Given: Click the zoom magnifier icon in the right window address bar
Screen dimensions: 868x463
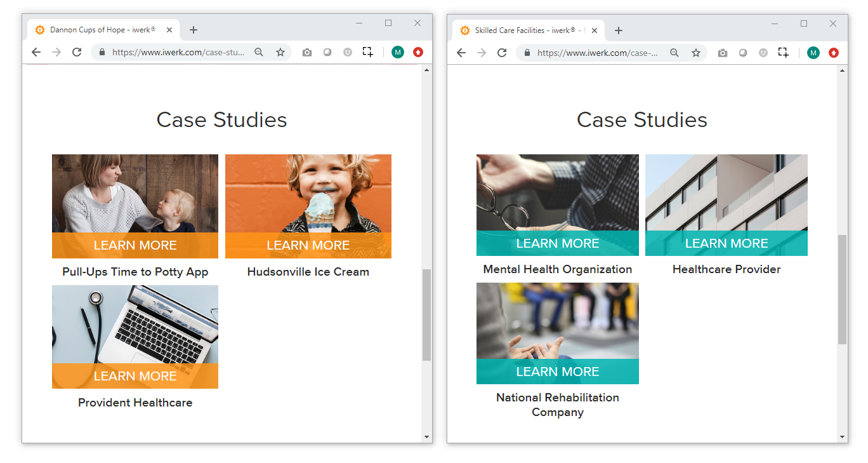Looking at the screenshot, I should 674,53.
